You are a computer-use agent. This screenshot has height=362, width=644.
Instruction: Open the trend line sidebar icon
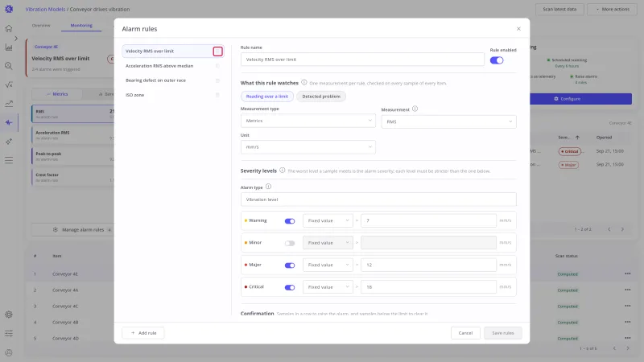pos(9,104)
